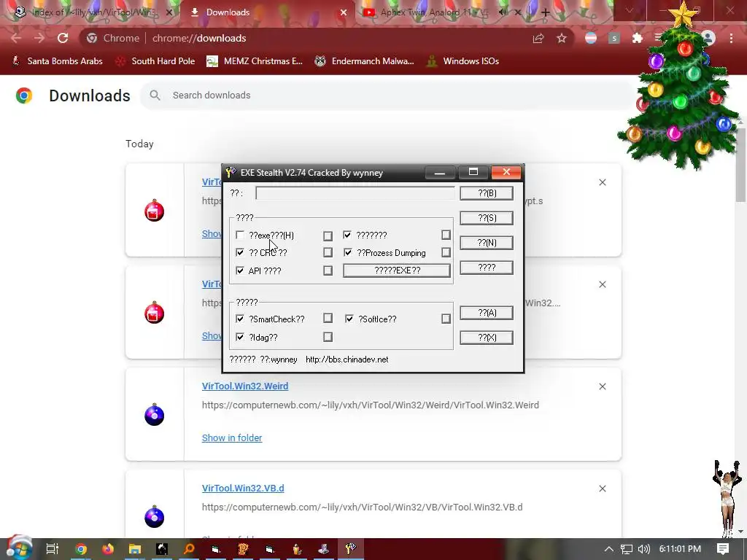This screenshot has height=560, width=747.
Task: Uncheck the ?Idag?? checkbox
Action: [239, 337]
